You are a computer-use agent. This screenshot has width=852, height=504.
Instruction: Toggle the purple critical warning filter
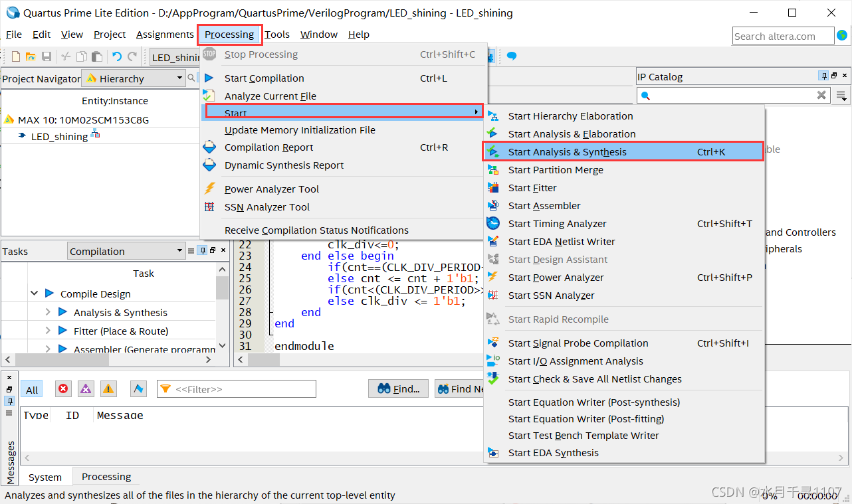(86, 389)
